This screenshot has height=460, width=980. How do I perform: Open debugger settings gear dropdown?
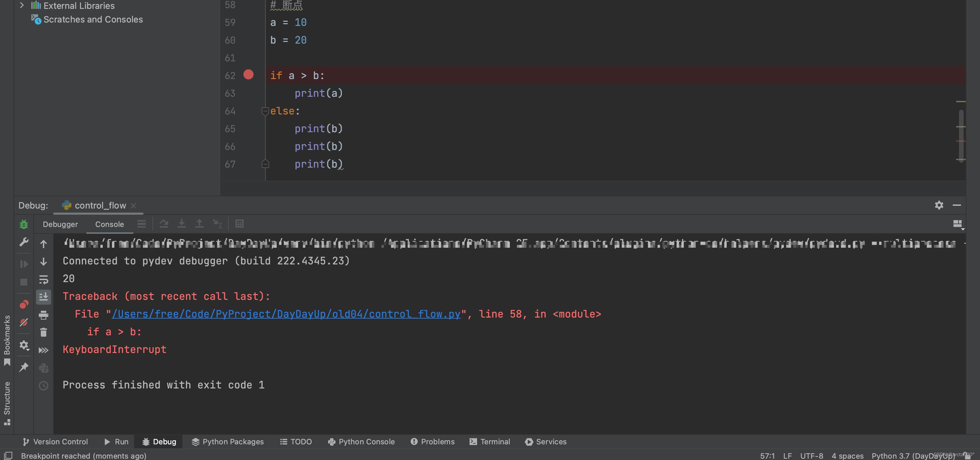[x=23, y=346]
